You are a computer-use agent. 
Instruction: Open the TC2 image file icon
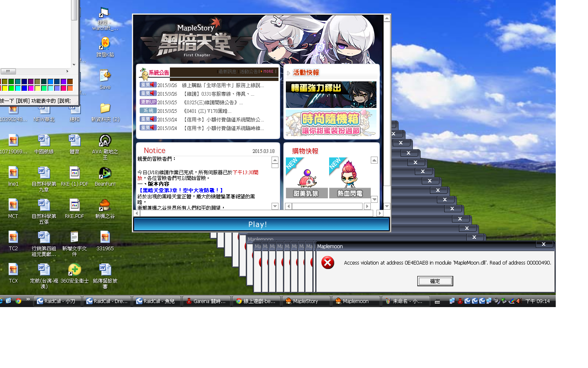(x=13, y=241)
